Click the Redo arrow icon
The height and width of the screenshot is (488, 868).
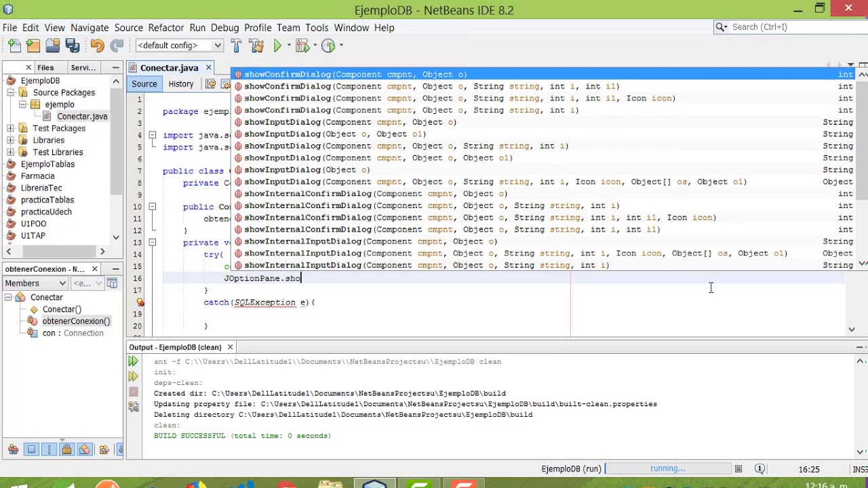[117, 45]
